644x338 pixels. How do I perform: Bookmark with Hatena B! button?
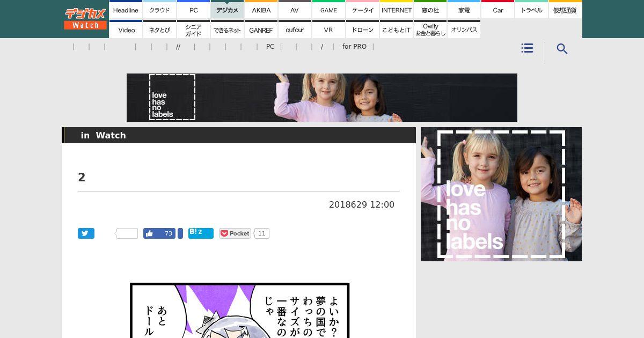(201, 233)
